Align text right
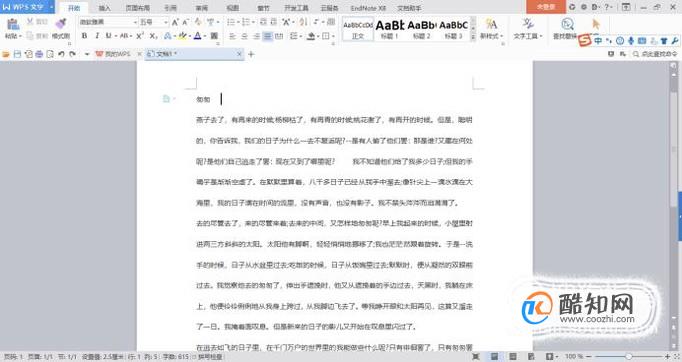This screenshot has height=362, width=682. [256, 36]
